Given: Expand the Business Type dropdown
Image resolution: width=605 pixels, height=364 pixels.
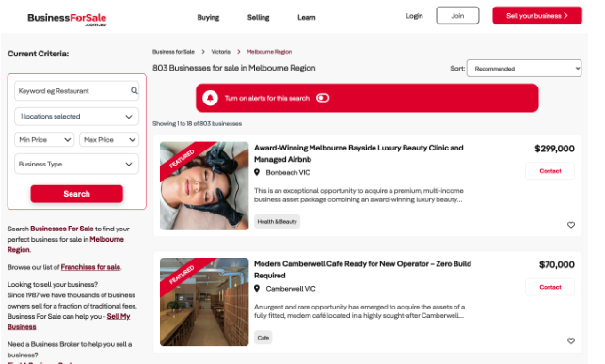Looking at the screenshot, I should click(x=77, y=164).
